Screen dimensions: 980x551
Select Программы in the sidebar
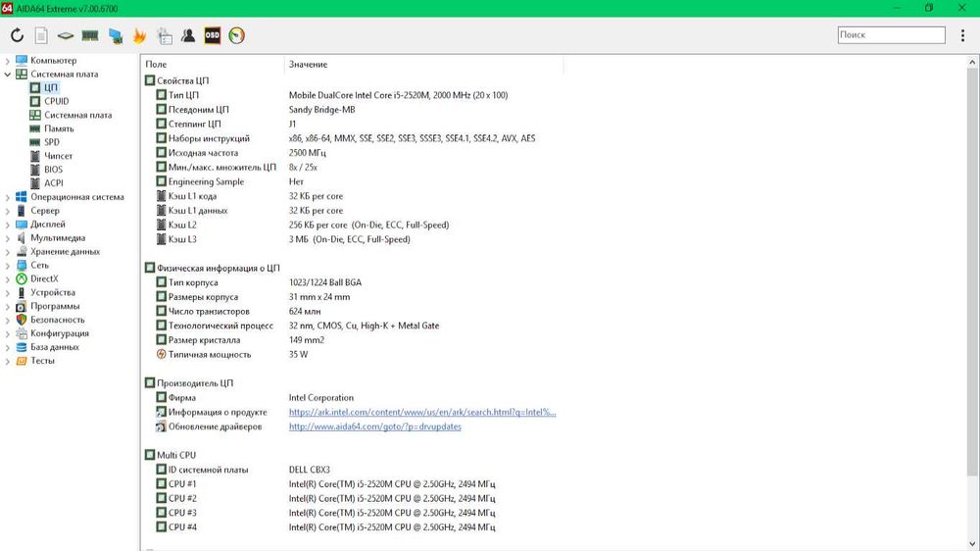tap(55, 307)
